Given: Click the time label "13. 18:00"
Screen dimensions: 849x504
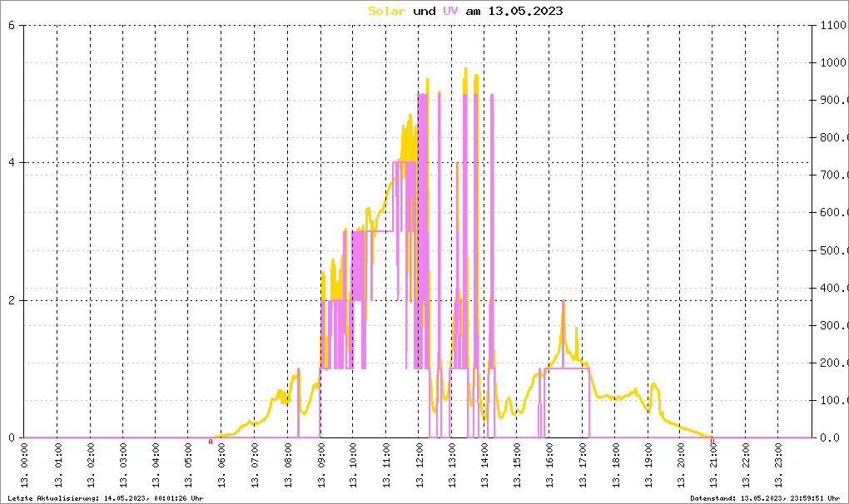Looking at the screenshot, I should click(x=616, y=465).
